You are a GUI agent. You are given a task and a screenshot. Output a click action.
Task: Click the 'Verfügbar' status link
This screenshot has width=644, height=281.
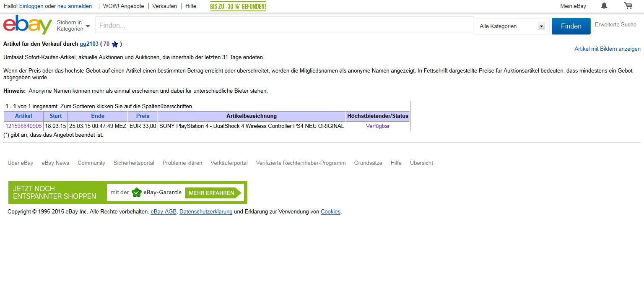(x=377, y=126)
